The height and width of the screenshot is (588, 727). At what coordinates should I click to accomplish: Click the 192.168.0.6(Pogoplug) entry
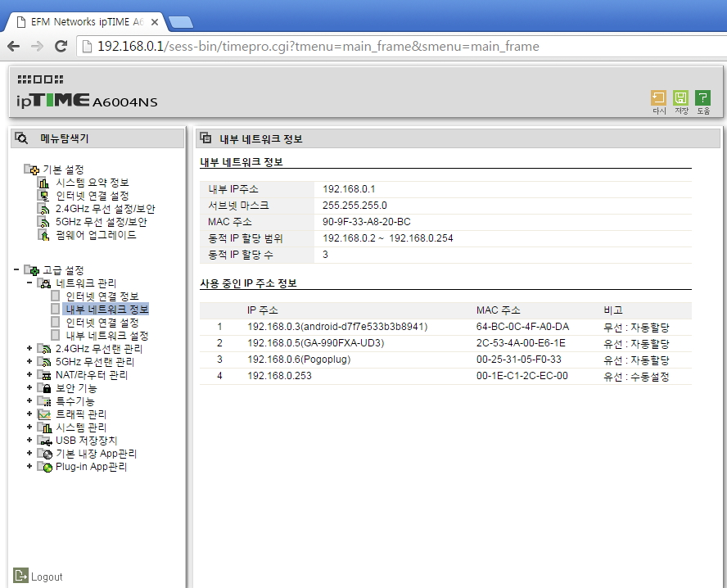point(299,360)
